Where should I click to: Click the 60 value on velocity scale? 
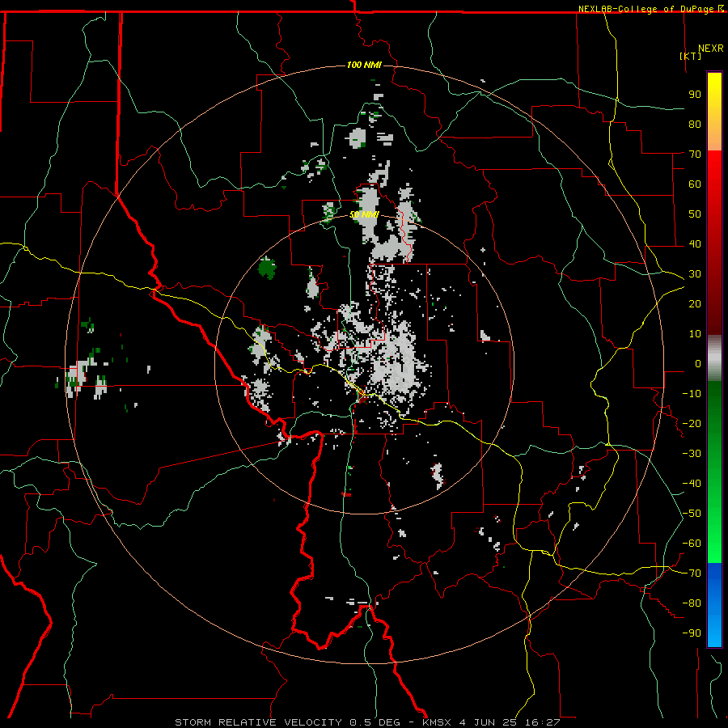point(695,184)
